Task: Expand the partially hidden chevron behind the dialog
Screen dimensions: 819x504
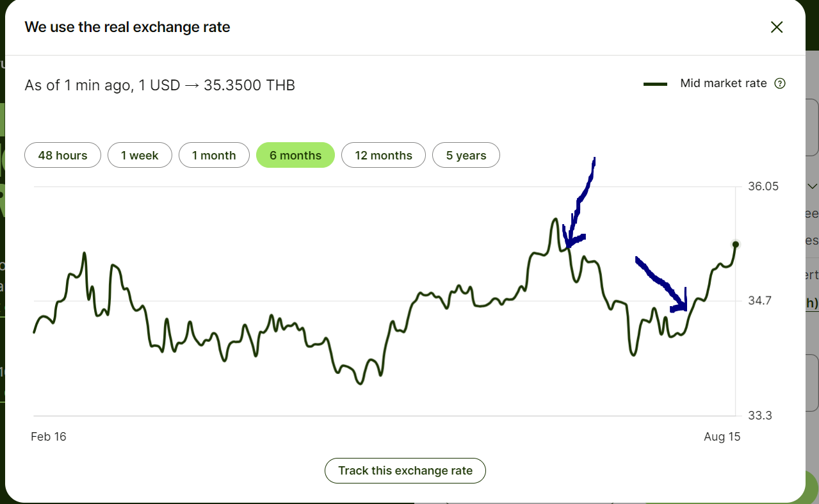Action: tap(812, 186)
